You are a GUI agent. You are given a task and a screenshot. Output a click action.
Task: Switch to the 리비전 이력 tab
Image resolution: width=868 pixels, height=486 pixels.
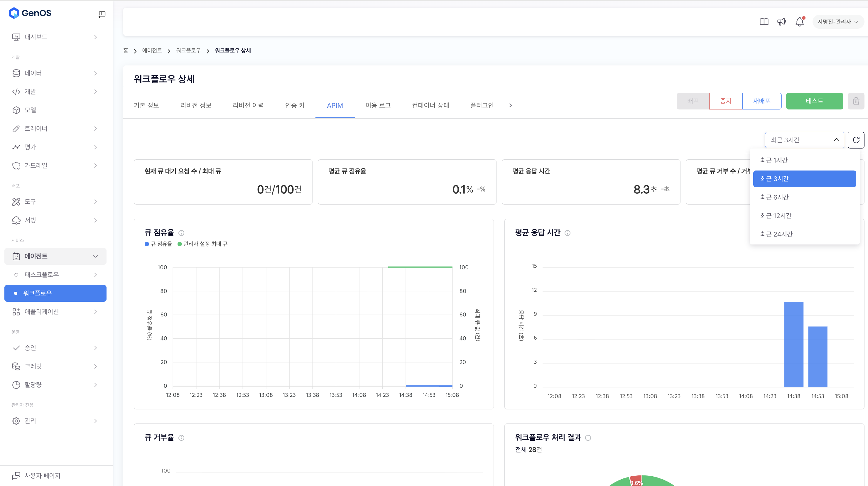[x=248, y=105]
